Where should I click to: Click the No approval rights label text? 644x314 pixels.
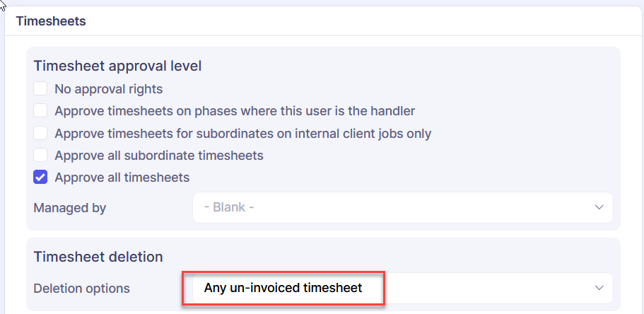109,89
